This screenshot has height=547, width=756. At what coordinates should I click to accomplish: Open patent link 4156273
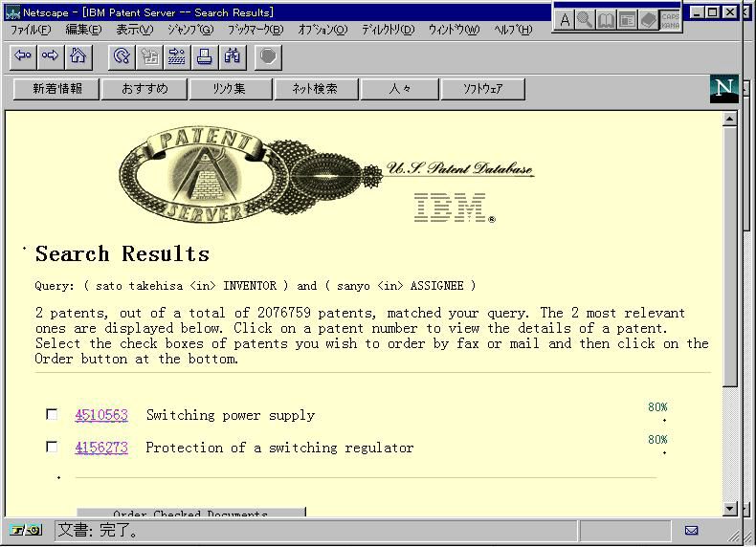click(x=101, y=448)
